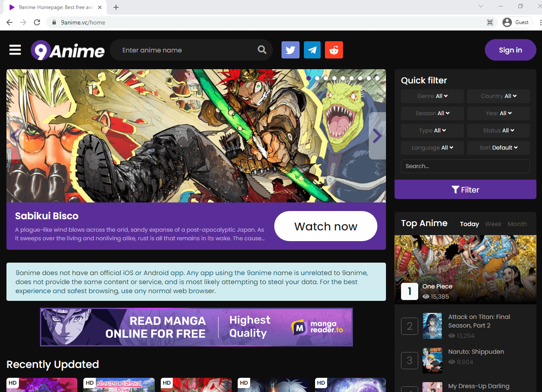Click the browser address bar URL

pos(83,22)
